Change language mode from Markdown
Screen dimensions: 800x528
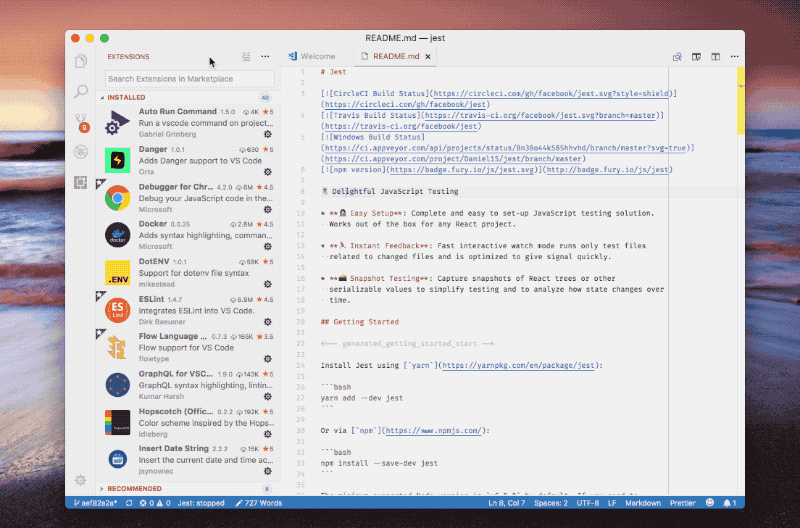click(x=643, y=503)
